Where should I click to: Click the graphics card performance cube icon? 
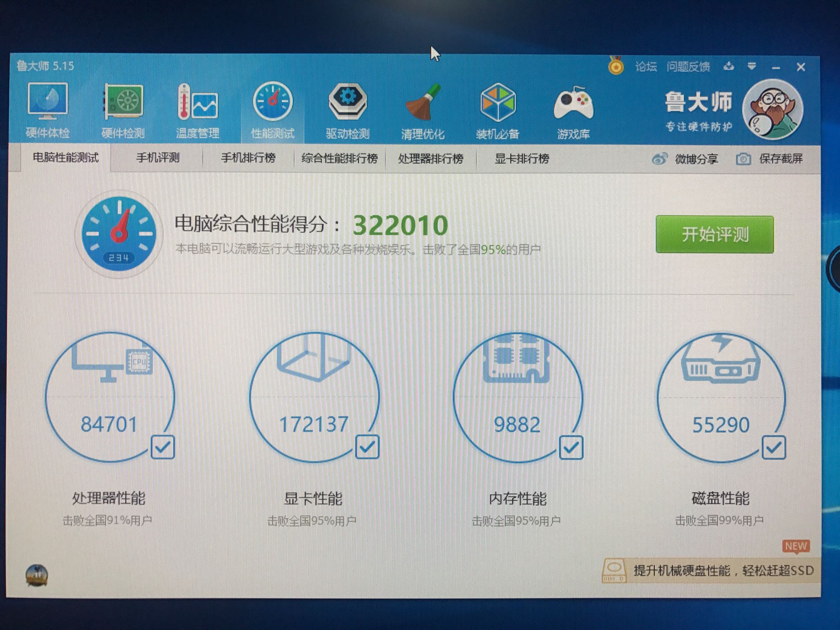click(x=314, y=357)
